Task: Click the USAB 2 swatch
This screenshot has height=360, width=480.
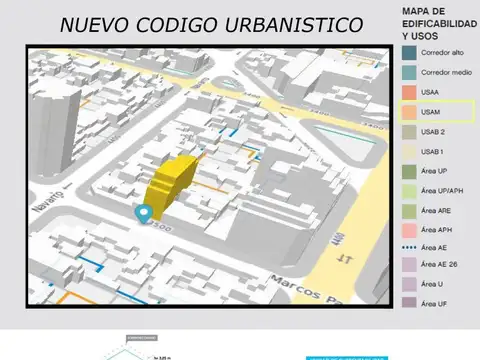Action: [409, 132]
